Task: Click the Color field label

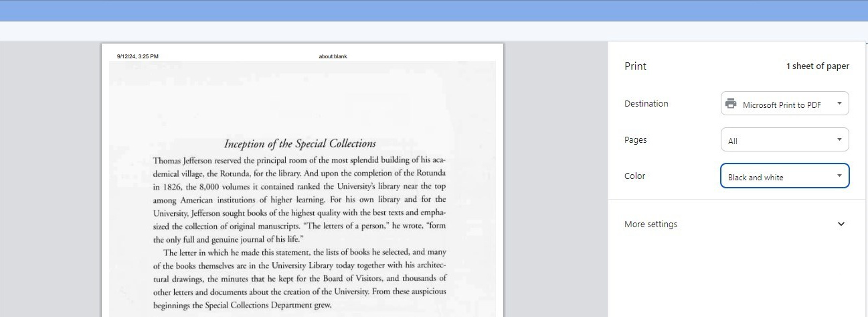Action: click(x=634, y=176)
